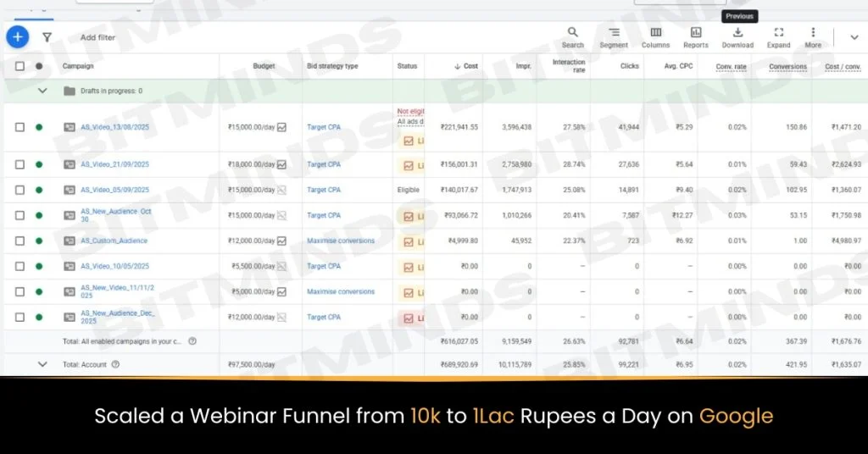The image size is (868, 454).
Task: Click the green status dot for AS_Video_05/09/2025
Action: click(39, 190)
